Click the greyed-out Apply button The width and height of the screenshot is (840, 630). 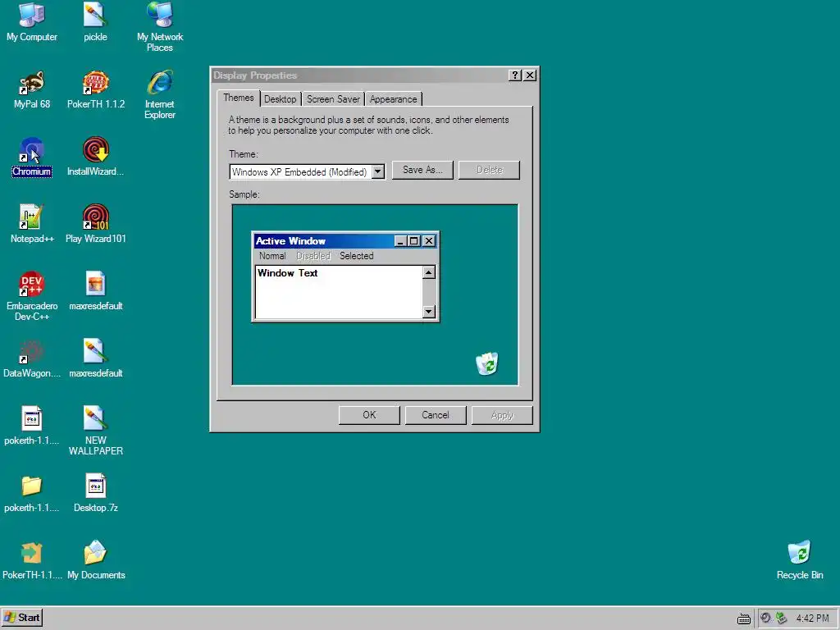pyautogui.click(x=502, y=415)
